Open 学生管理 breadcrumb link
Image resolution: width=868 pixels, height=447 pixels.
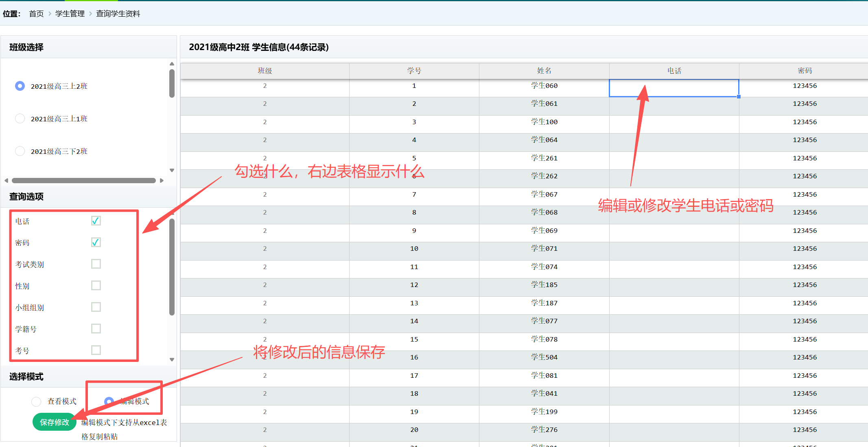pyautogui.click(x=70, y=14)
